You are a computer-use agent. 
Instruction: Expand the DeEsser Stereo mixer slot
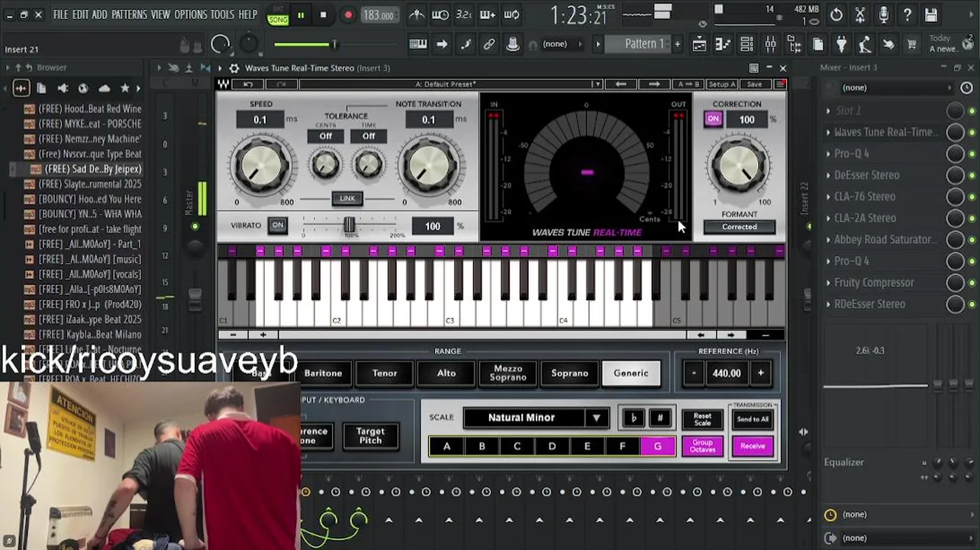(x=828, y=175)
